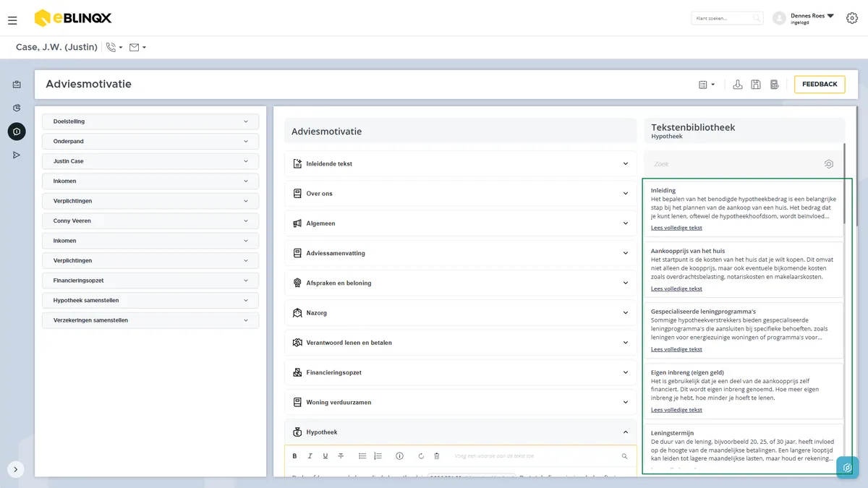Click the info icon in the editor toolbar
Viewport: 868px width, 488px height.
point(399,456)
